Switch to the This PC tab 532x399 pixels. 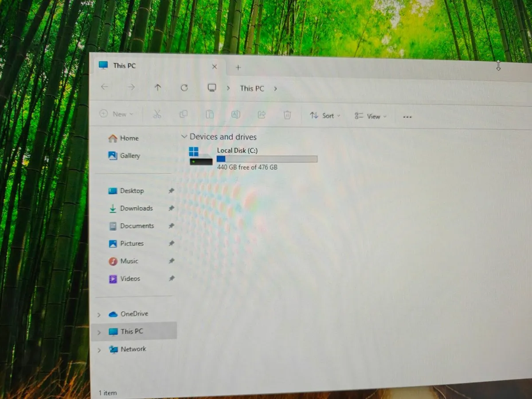tap(124, 66)
